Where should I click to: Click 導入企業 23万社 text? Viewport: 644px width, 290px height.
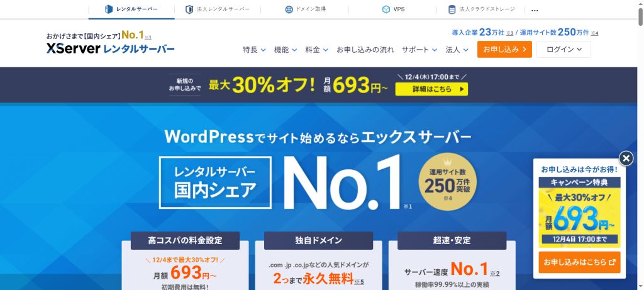pyautogui.click(x=478, y=33)
